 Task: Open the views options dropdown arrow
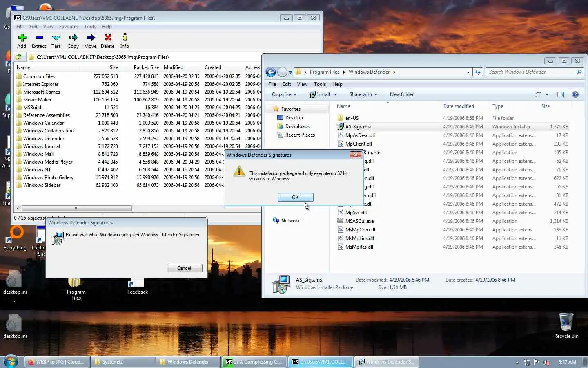point(547,94)
